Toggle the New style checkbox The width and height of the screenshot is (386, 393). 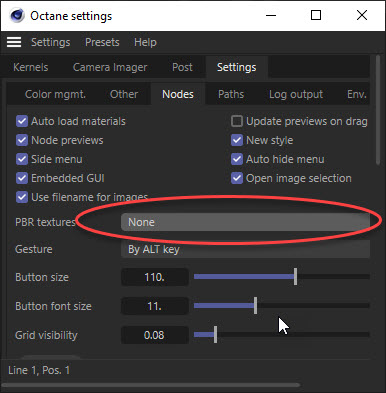click(x=237, y=140)
